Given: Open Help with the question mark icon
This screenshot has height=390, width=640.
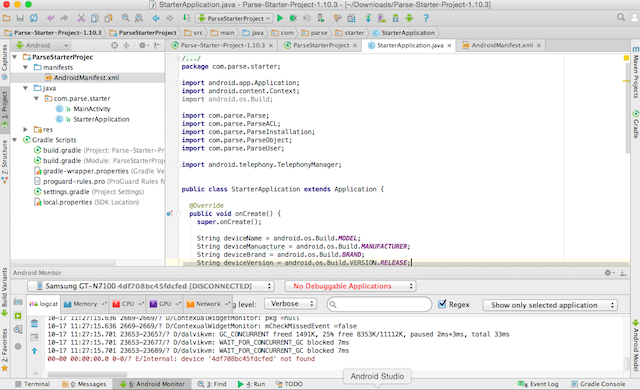Looking at the screenshot, I should (426, 18).
